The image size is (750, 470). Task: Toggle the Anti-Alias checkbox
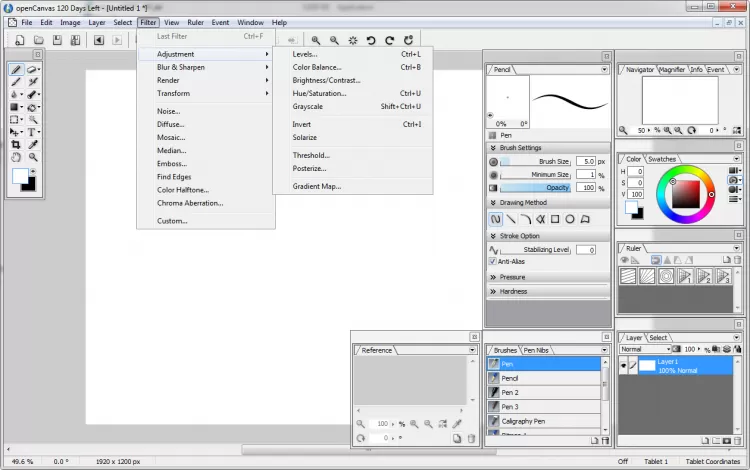pyautogui.click(x=493, y=262)
